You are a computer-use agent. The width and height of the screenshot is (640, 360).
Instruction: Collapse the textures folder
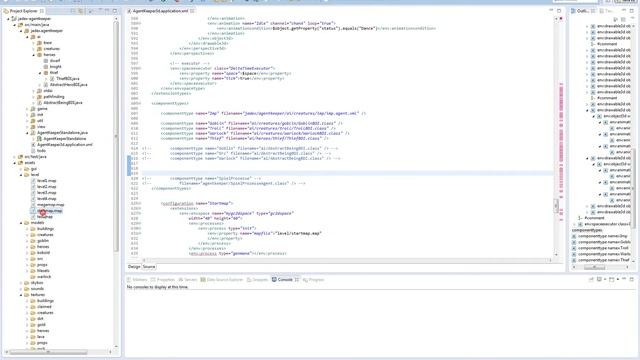click(x=21, y=295)
